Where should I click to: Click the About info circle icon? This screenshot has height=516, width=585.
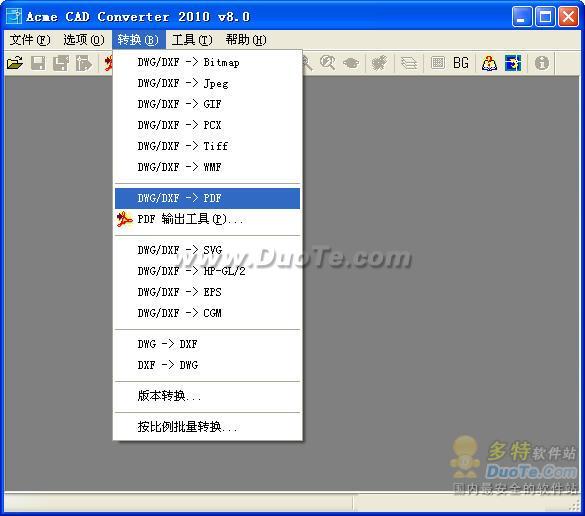[541, 63]
